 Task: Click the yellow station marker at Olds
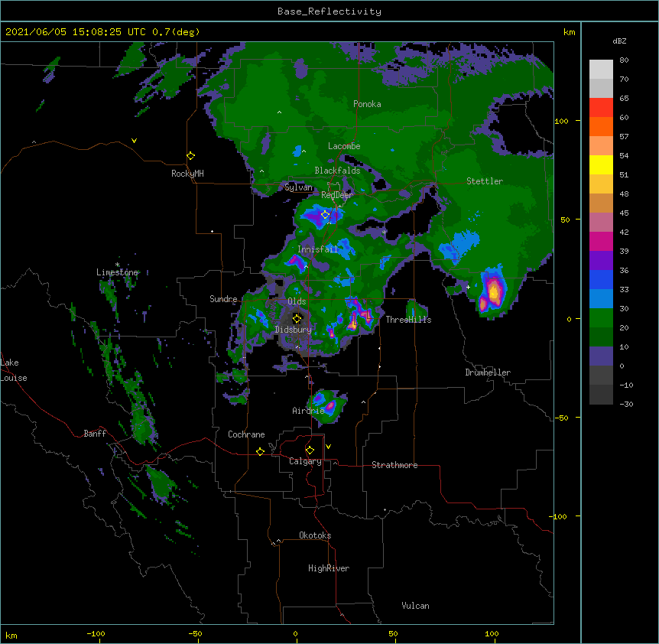click(297, 318)
